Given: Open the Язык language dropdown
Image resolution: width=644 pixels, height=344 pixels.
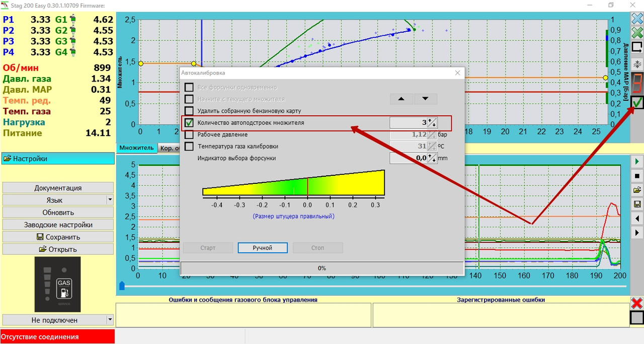Looking at the screenshot, I should tap(110, 200).
